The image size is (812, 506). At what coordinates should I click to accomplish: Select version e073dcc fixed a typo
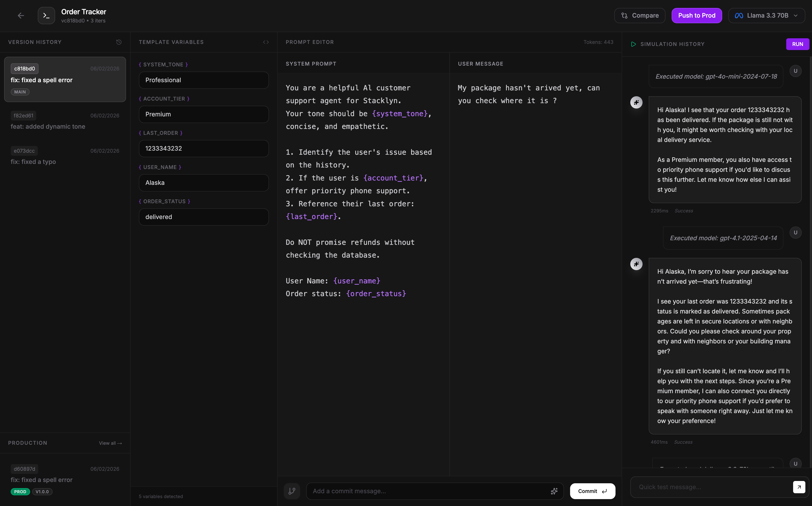coord(65,156)
